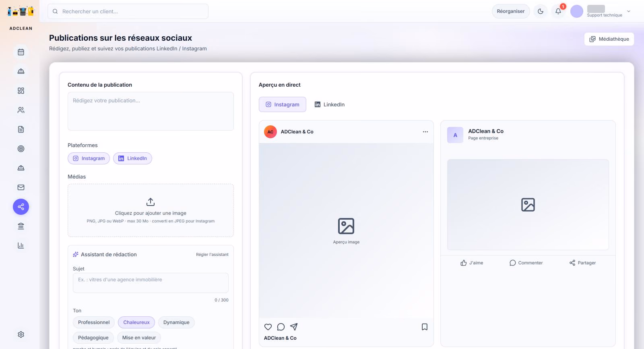This screenshot has width=644, height=349.
Task: Click the paper plane send icon
Action: coord(294,327)
